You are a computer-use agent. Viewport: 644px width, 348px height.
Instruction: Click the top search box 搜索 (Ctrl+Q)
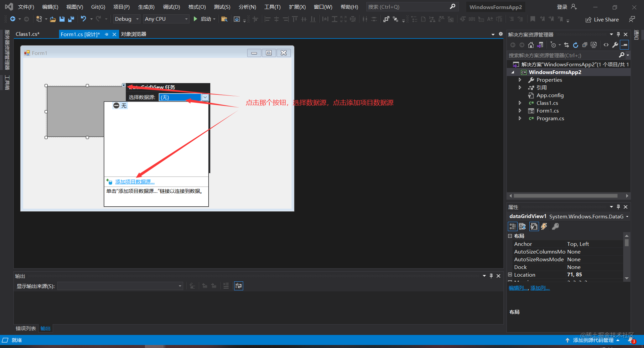coord(412,7)
